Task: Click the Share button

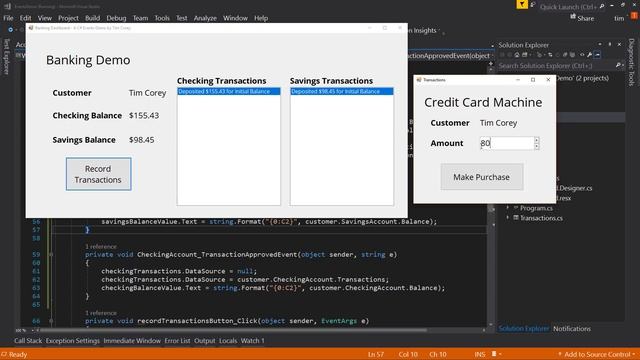Action: click(x=582, y=18)
